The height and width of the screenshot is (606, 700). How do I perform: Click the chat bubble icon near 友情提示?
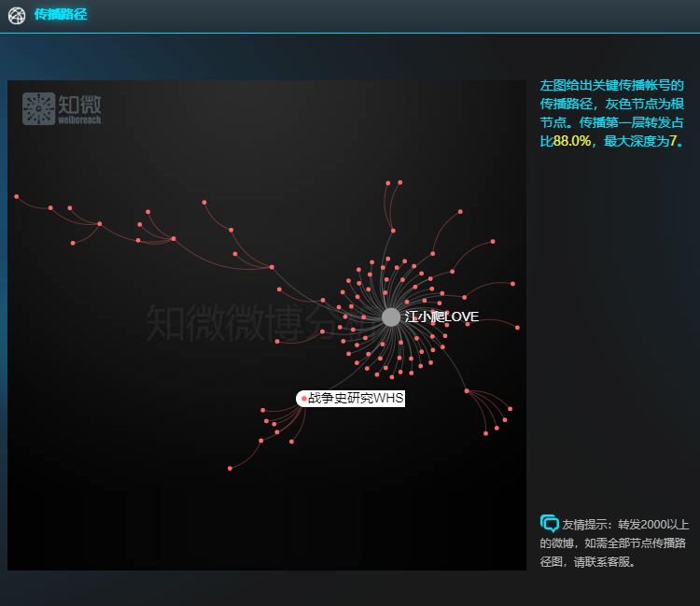click(549, 523)
